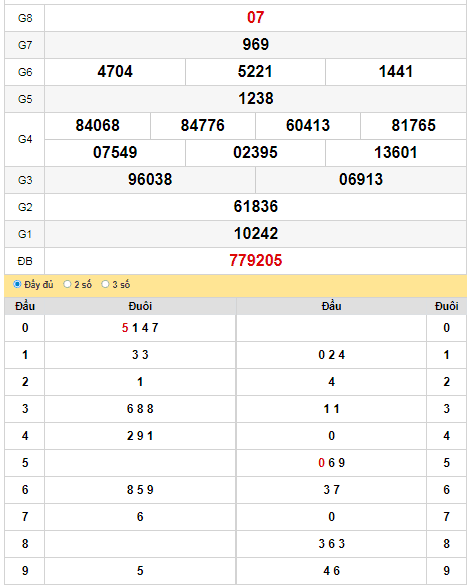Click the G4 number 84068
This screenshot has width=472, height=588.
(97, 126)
